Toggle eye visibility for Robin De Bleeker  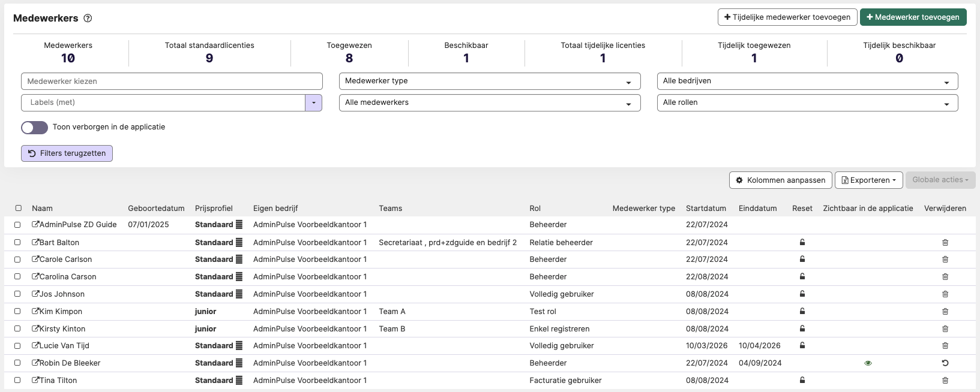pyautogui.click(x=868, y=363)
